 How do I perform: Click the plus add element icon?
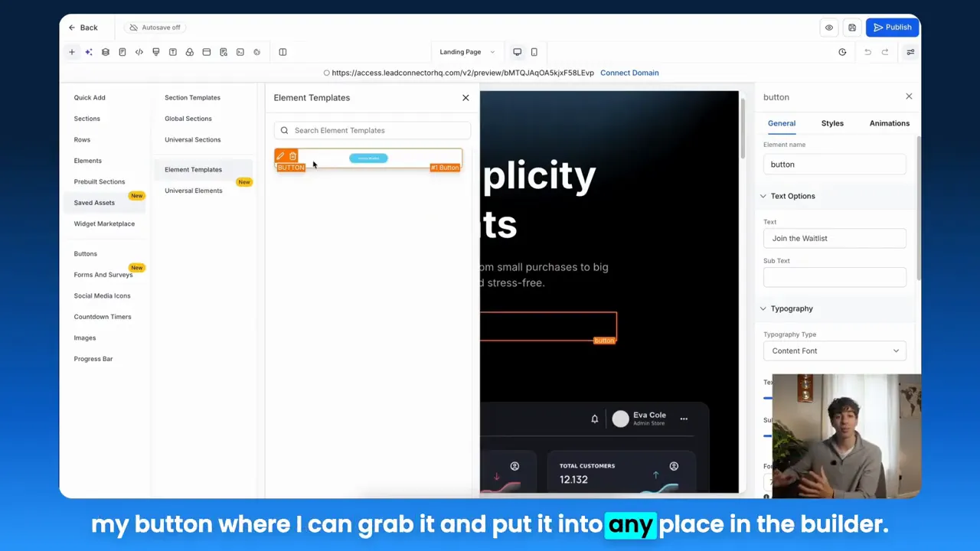tap(72, 52)
